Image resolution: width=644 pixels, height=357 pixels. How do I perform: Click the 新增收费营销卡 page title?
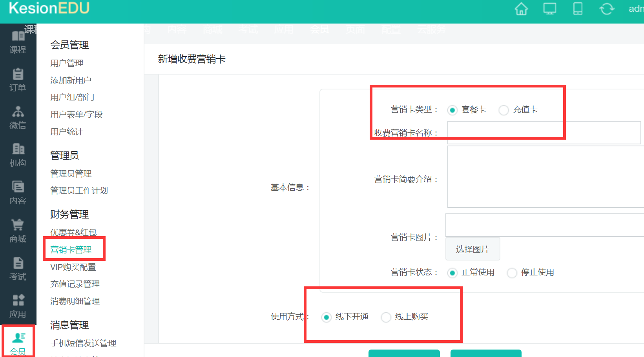point(192,59)
